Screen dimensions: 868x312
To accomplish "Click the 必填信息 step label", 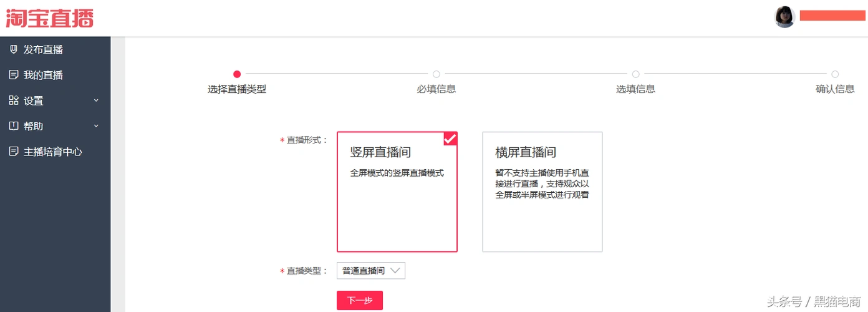I will click(436, 89).
